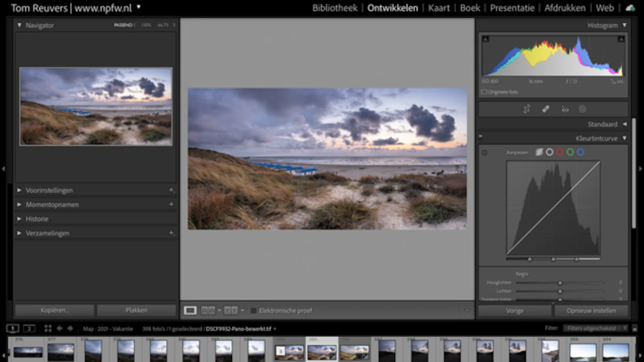
Task: Open the Afdrukken module
Action: tap(565, 8)
